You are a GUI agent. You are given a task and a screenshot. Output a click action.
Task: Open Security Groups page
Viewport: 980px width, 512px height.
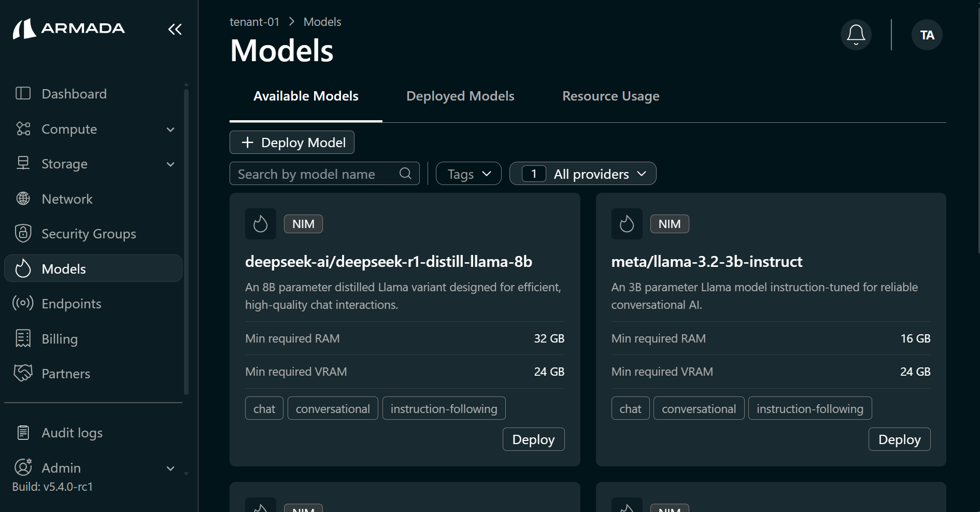[x=93, y=234]
